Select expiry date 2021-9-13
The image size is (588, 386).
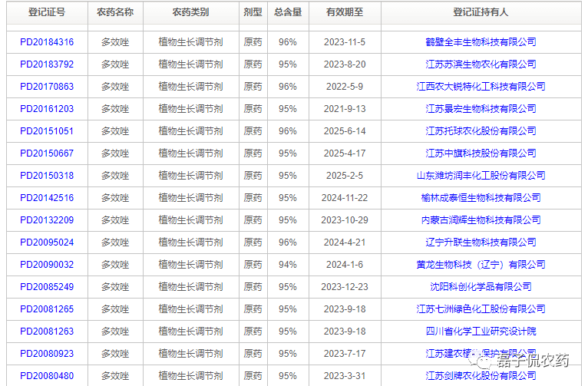(x=345, y=109)
